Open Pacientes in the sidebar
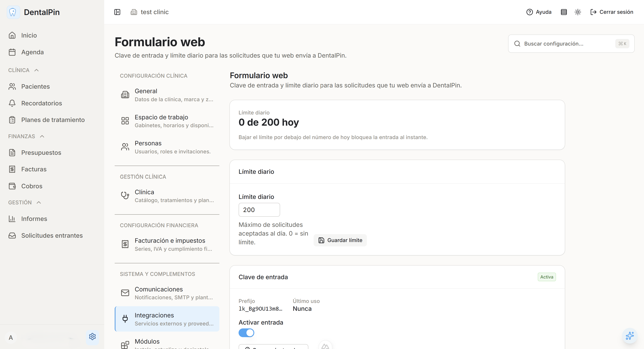Image resolution: width=644 pixels, height=349 pixels. coord(52,86)
